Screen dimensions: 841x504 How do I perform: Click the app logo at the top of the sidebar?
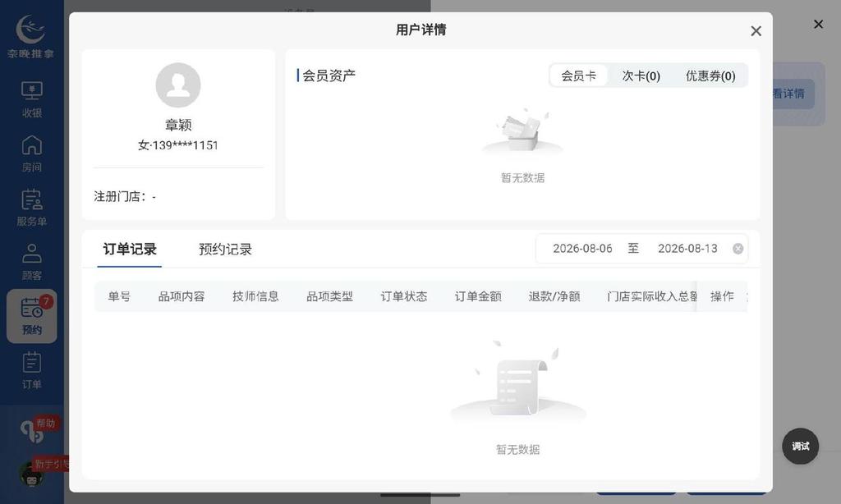tap(30, 36)
